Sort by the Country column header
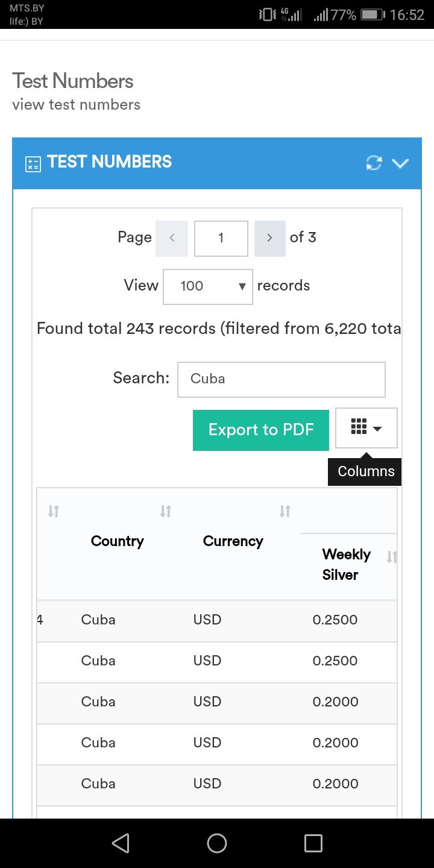434x868 pixels. [117, 541]
